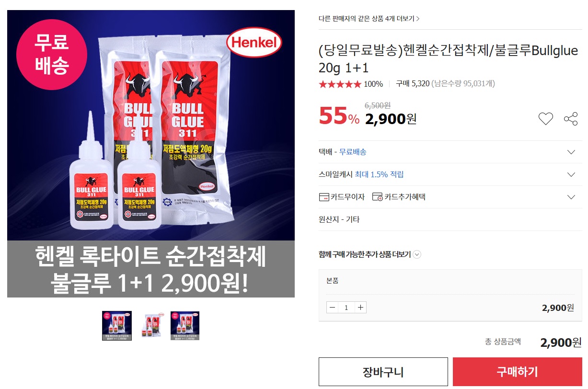Click the card interest-free installment icon
The image size is (588, 389).
pos(324,197)
